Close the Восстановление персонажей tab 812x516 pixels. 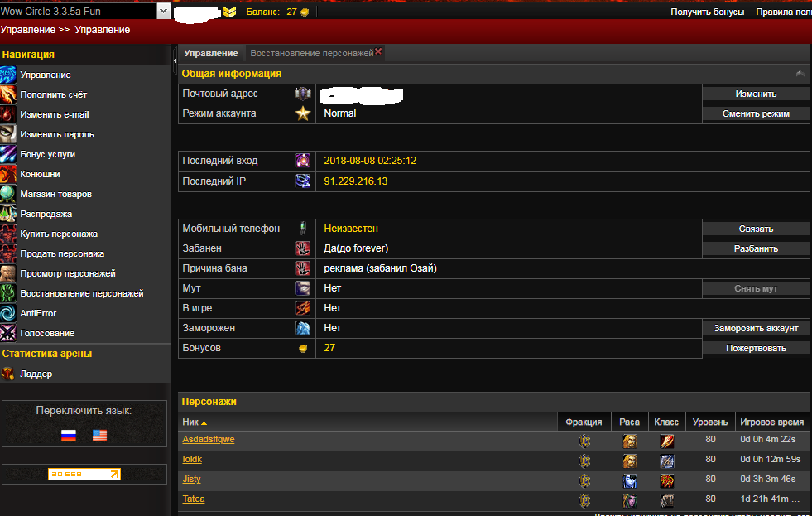[378, 51]
